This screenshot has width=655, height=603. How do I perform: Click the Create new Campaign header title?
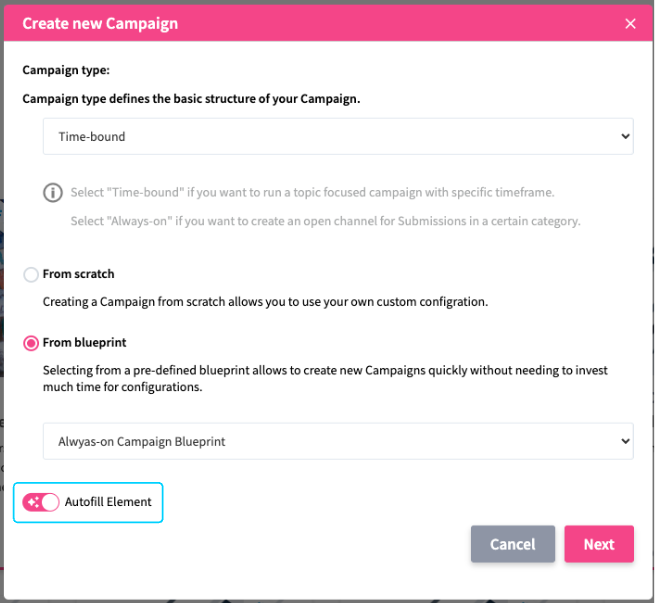100,24
